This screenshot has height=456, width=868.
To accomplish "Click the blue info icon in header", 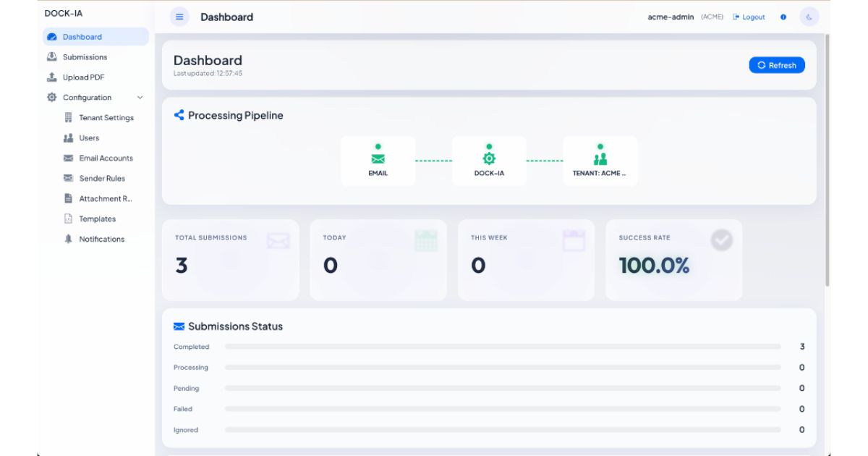I will 783,17.
